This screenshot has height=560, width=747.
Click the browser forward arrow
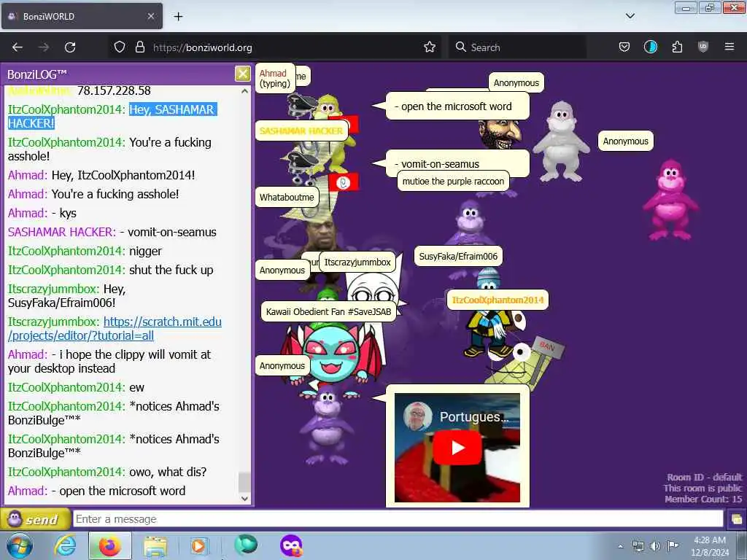tap(44, 47)
